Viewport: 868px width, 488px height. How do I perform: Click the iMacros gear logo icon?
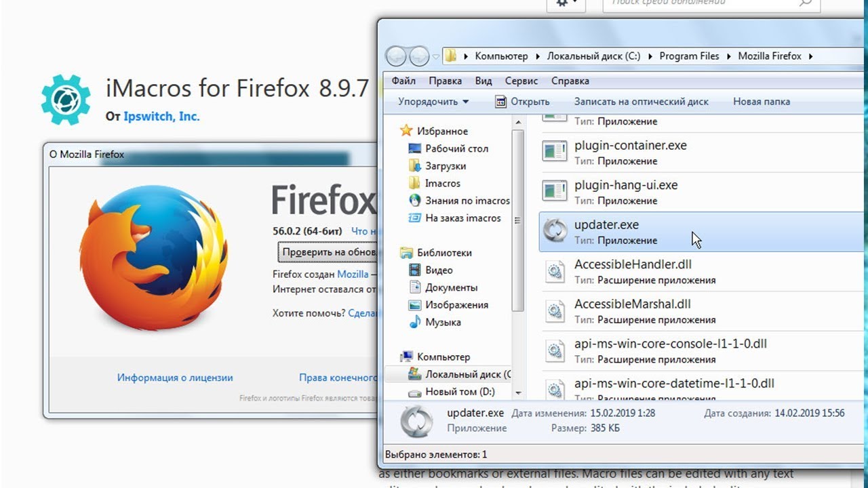tap(66, 100)
